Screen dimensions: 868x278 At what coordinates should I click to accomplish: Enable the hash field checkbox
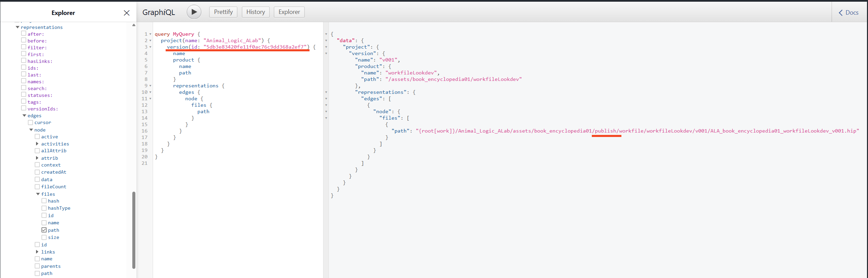click(x=44, y=201)
